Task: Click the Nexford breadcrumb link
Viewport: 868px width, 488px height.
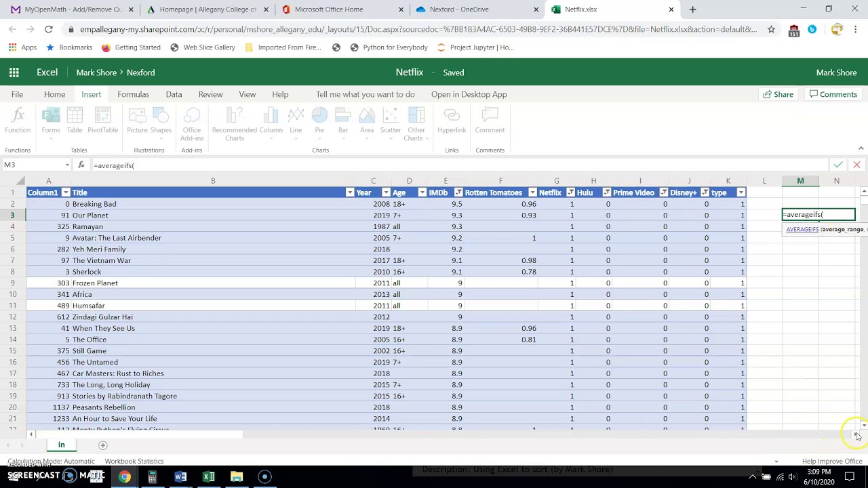Action: click(x=140, y=73)
